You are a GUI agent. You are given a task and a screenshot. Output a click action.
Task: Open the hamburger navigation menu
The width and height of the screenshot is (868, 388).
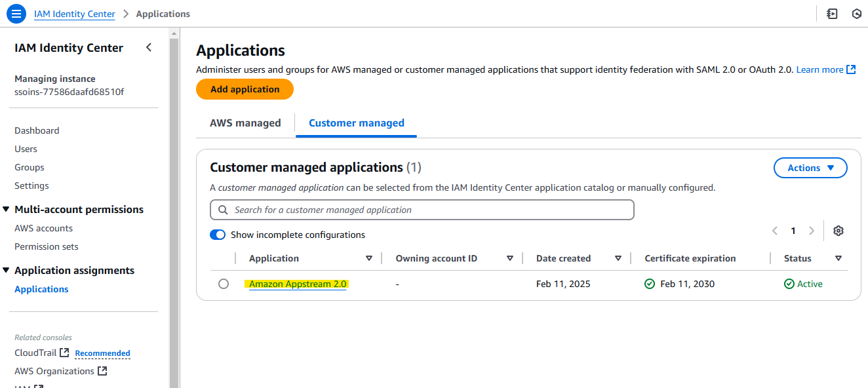(x=16, y=14)
